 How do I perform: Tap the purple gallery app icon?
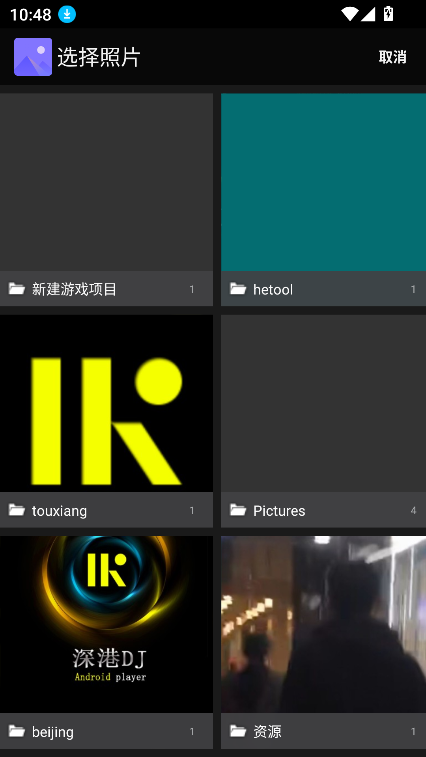pos(33,57)
